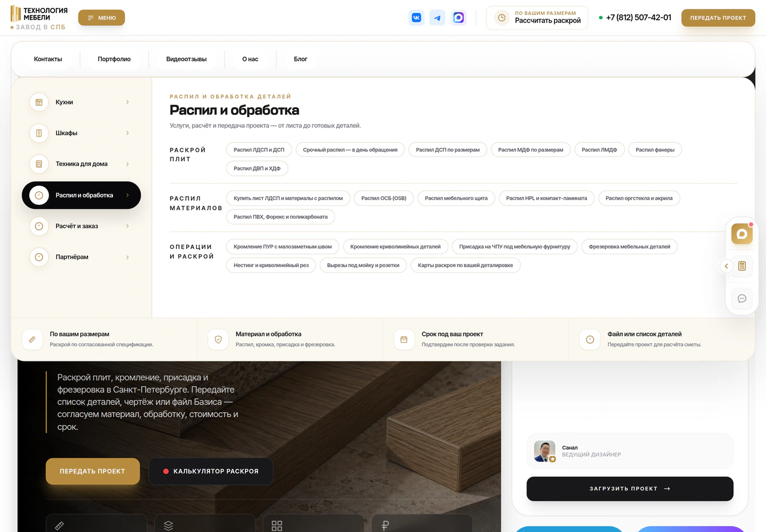Click the speech bubble icon in floating widget
Screen dimensions: 766x532
coord(742,299)
